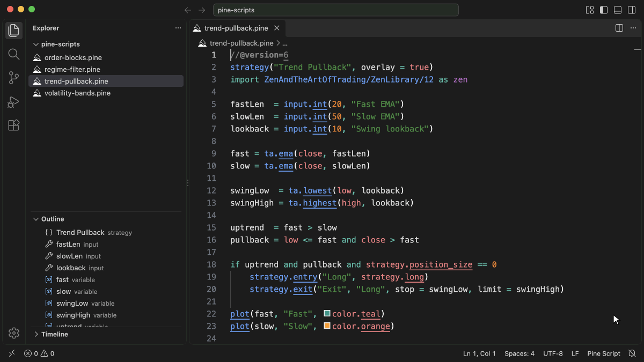Click the fastLen wrench icon in Outline
The image size is (644, 362).
[49, 245]
